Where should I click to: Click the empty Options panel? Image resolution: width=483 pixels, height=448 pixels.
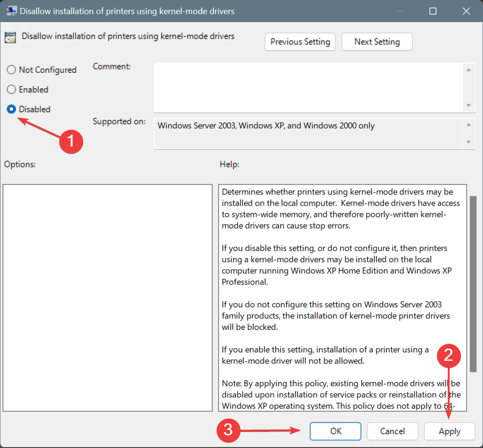tap(108, 298)
